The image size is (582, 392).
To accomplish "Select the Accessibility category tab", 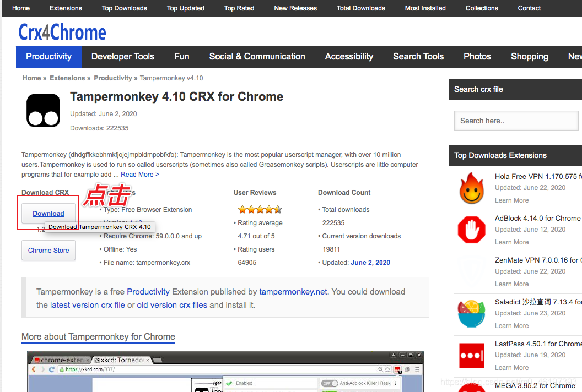I will [x=349, y=57].
